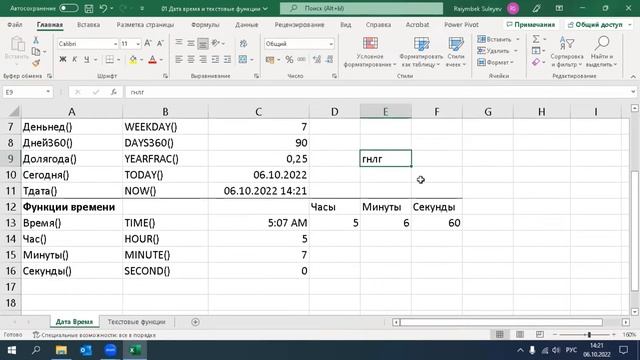Click the Increase Decimal icon
The image size is (640, 360).
pos(316,60)
